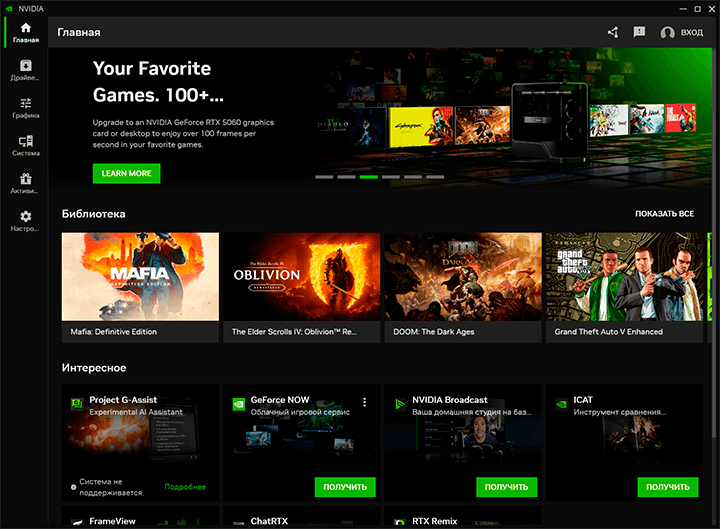Viewport: 720px width, 529px height.
Task: Click the RTX Remix card icon
Action: (400, 523)
